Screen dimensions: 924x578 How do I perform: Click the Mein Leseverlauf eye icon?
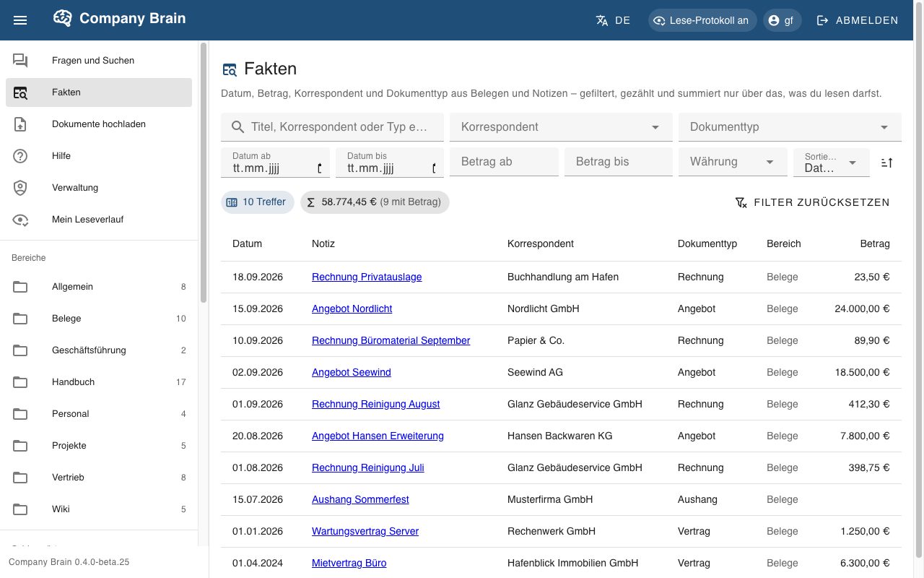tap(20, 220)
